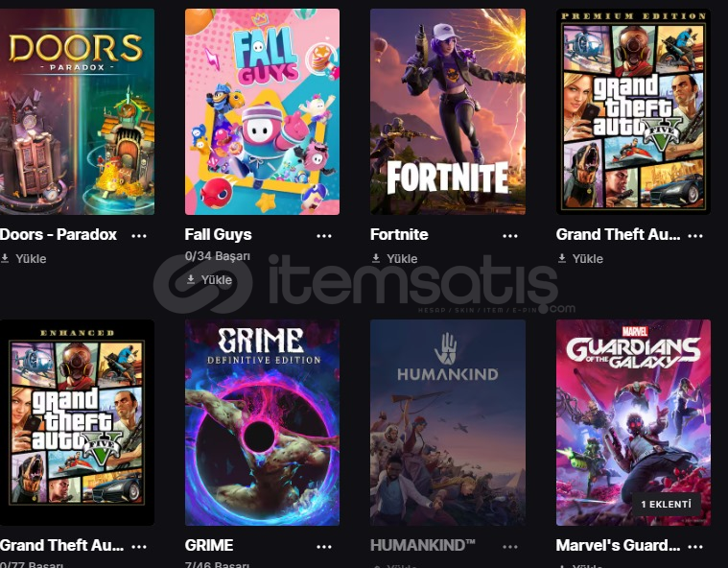Image resolution: width=728 pixels, height=568 pixels.
Task: Click Yükle install under Fall Guys
Action: (209, 279)
